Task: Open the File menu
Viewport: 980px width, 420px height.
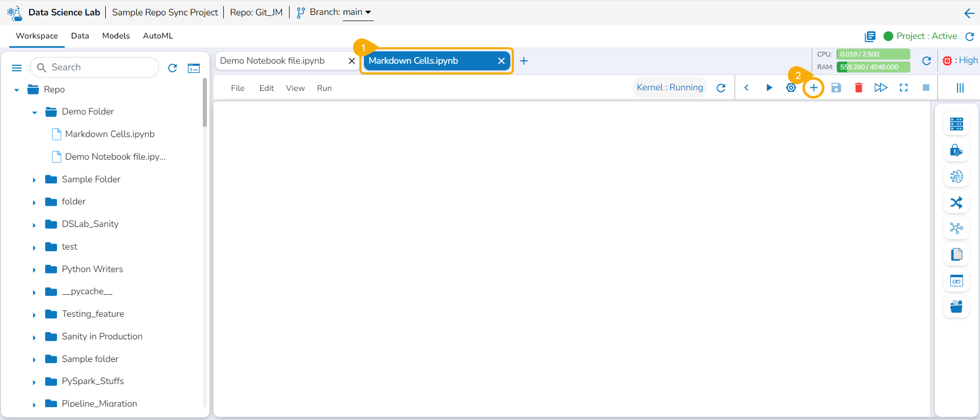Action: point(238,88)
